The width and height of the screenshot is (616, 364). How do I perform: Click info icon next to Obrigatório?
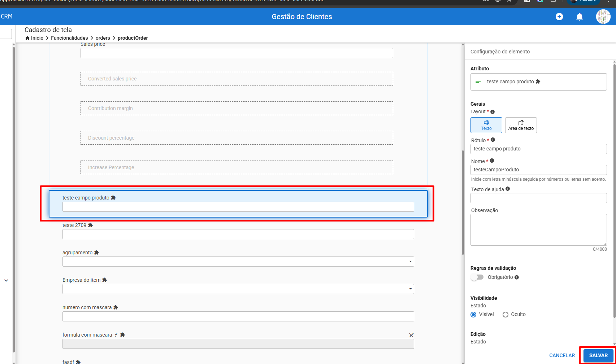pos(517,277)
